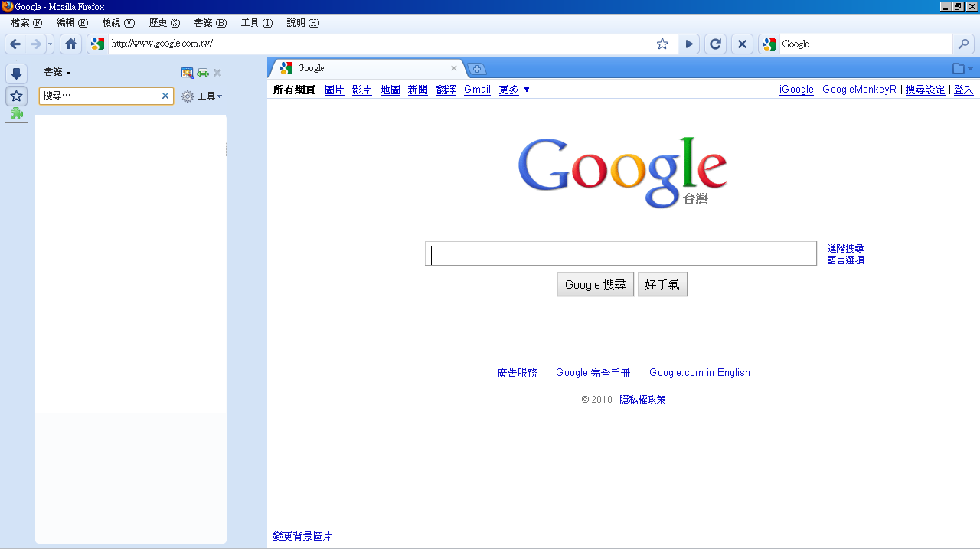The image size is (980, 549).
Task: Click the 所有網頁 label
Action: (294, 90)
